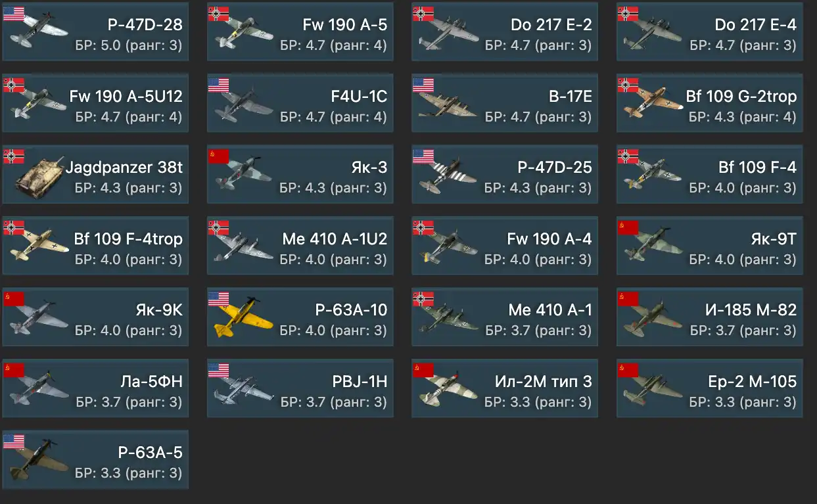Image resolution: width=817 pixels, height=504 pixels.
Task: Select the Як-9Т vehicle card
Action: [710, 246]
